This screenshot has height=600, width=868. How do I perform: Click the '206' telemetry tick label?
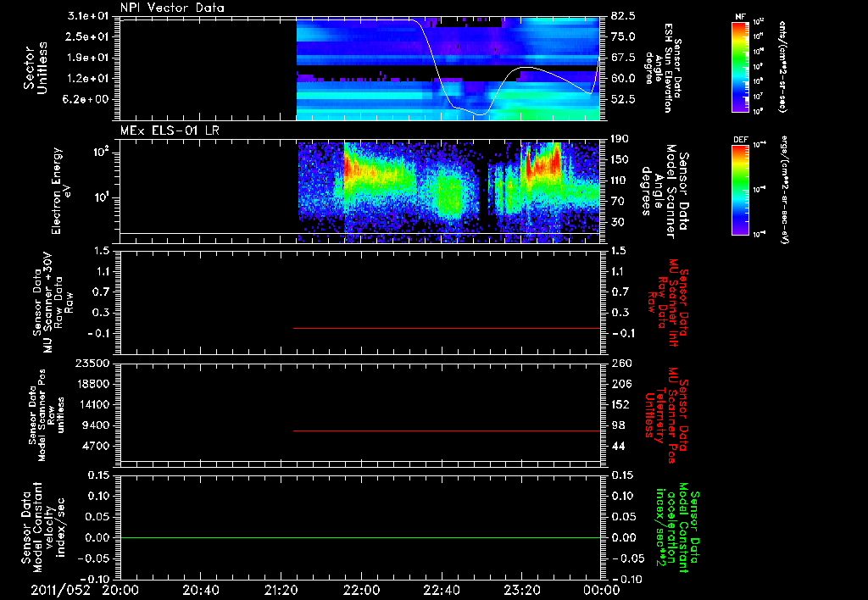tap(621, 384)
